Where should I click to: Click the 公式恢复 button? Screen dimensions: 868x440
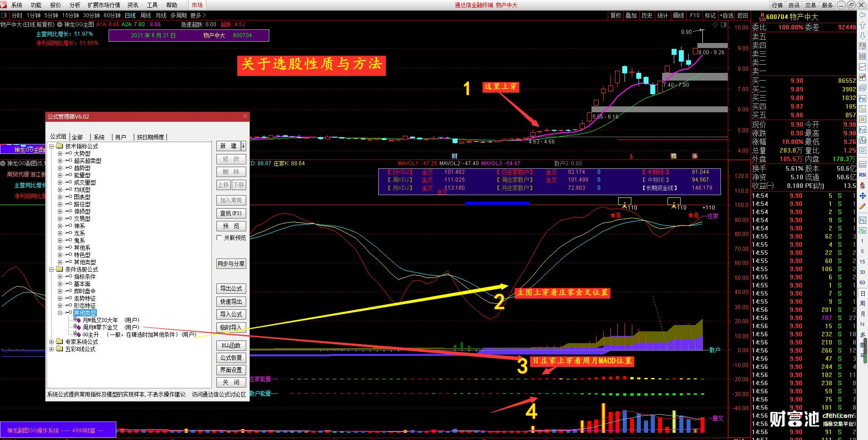pos(231,358)
